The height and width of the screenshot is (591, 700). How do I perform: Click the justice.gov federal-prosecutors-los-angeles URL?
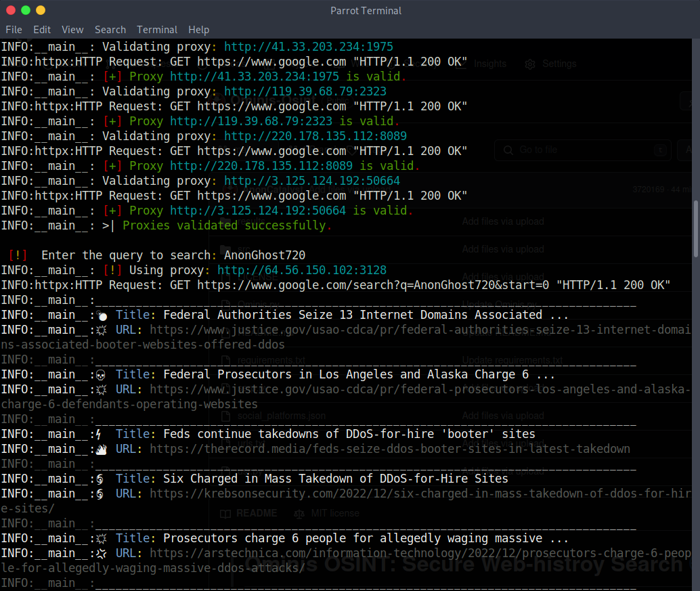(x=345, y=397)
